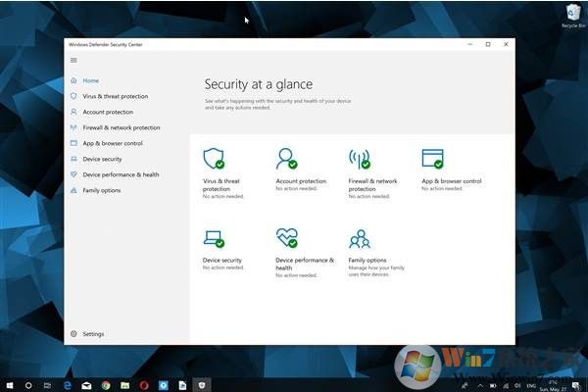Open the Device security laptop tile
This screenshot has width=588, height=392.
point(214,238)
